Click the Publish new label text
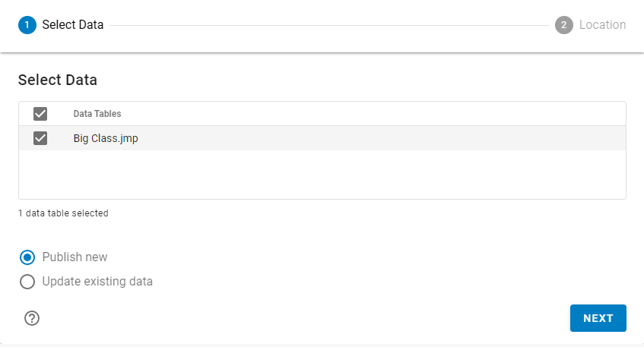 click(75, 257)
